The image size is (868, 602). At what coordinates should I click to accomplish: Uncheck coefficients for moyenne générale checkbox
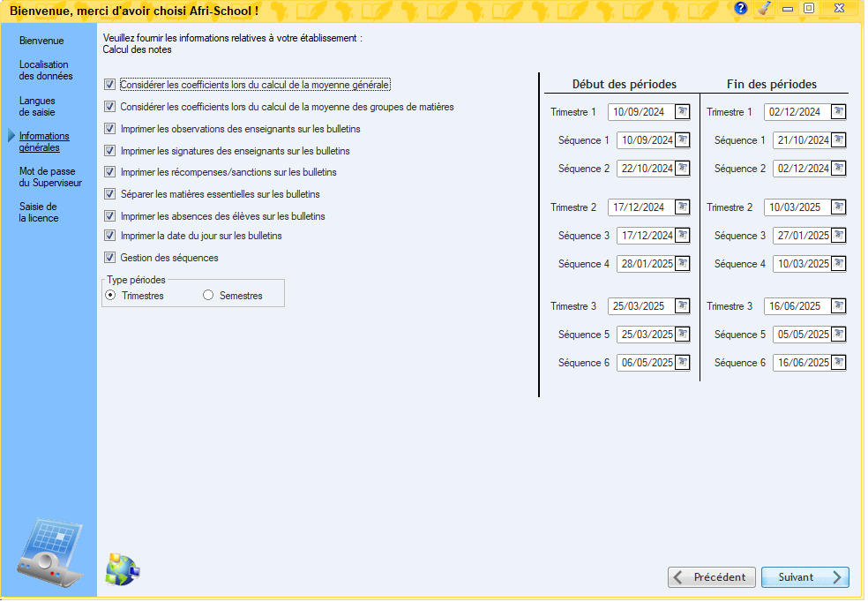(x=110, y=85)
